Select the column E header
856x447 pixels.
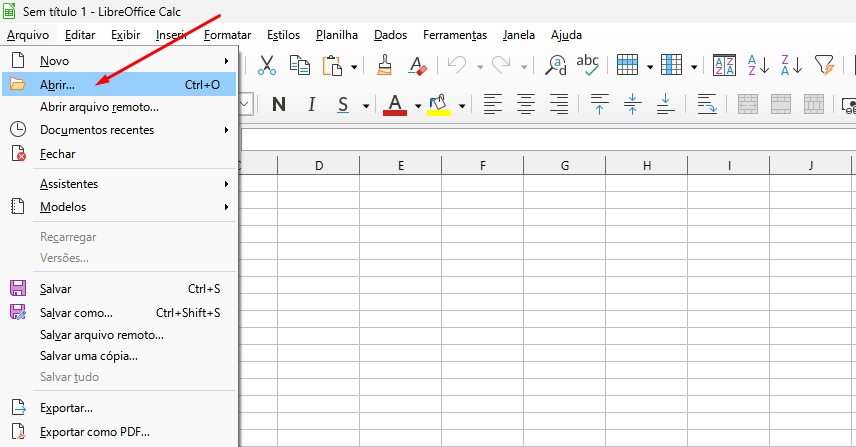click(400, 165)
